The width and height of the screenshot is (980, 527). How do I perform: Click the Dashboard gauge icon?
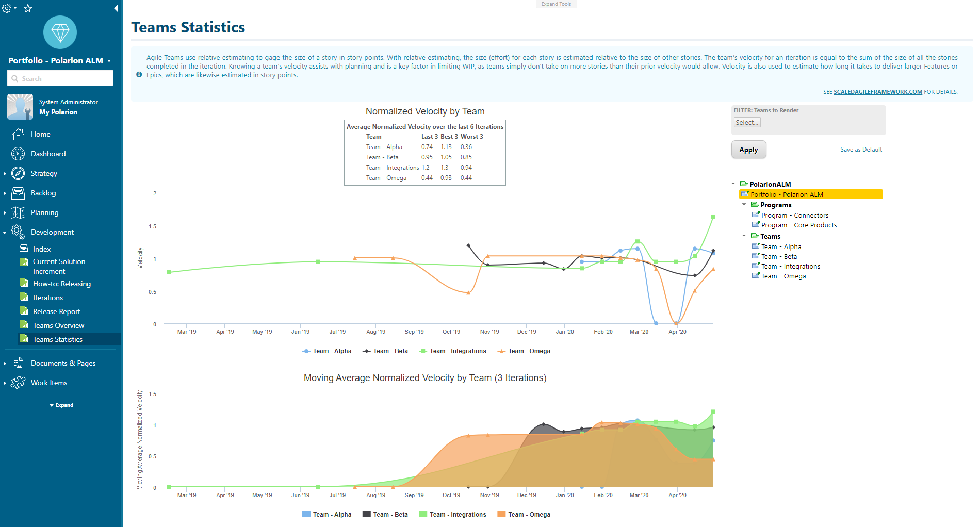pos(18,154)
